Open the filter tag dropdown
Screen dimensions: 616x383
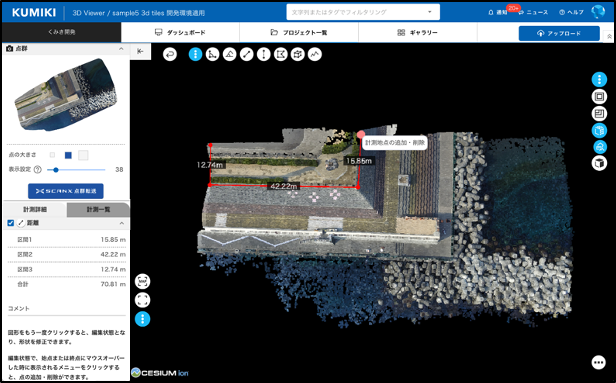pyautogui.click(x=429, y=12)
